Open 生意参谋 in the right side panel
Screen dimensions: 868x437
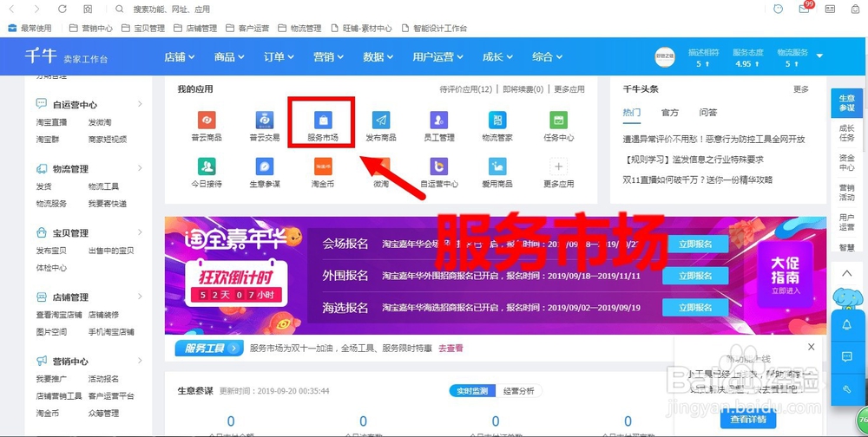[x=846, y=103]
